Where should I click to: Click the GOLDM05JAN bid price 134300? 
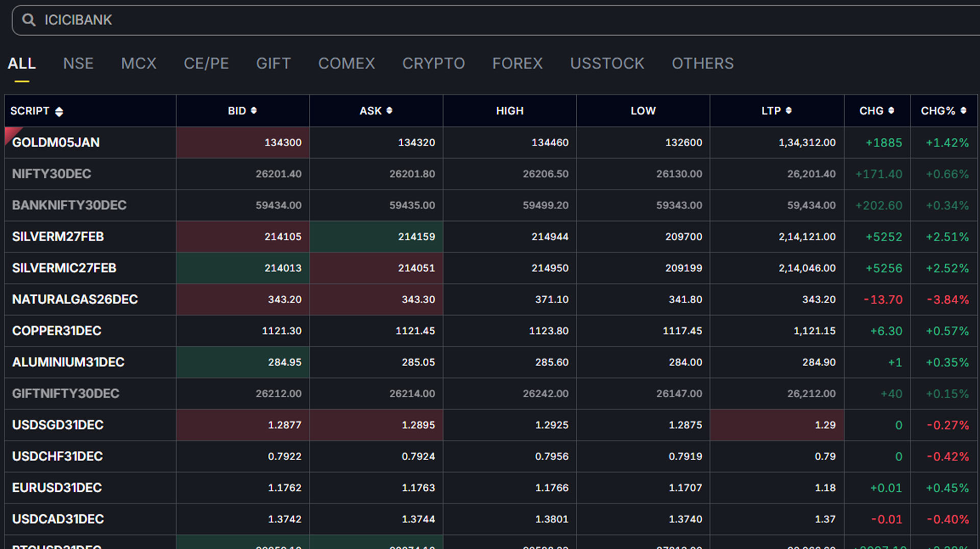[283, 142]
